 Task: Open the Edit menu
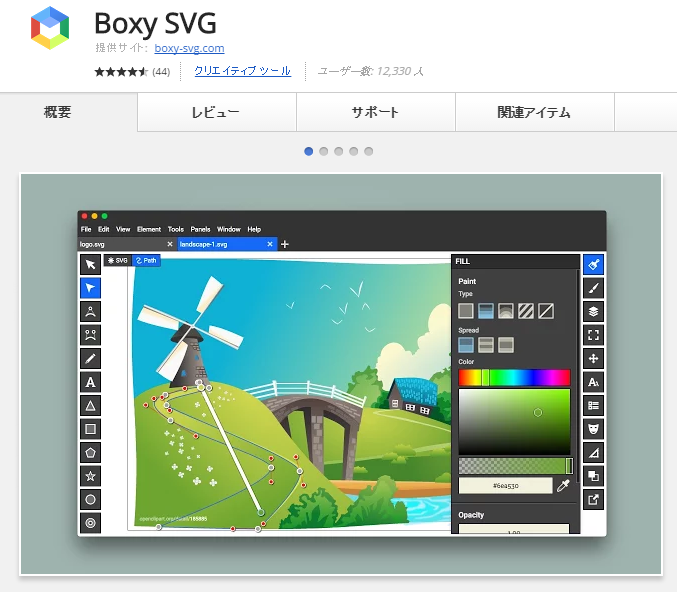coord(104,229)
